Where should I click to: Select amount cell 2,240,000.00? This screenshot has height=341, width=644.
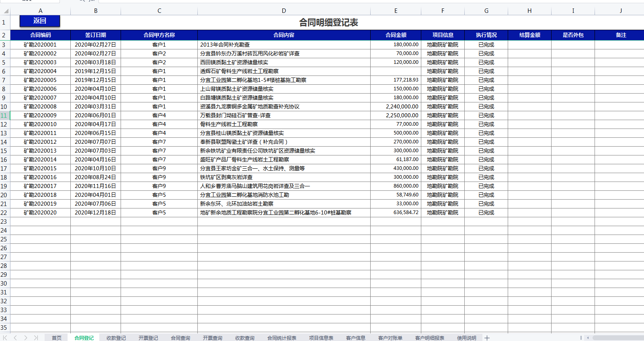click(x=396, y=106)
